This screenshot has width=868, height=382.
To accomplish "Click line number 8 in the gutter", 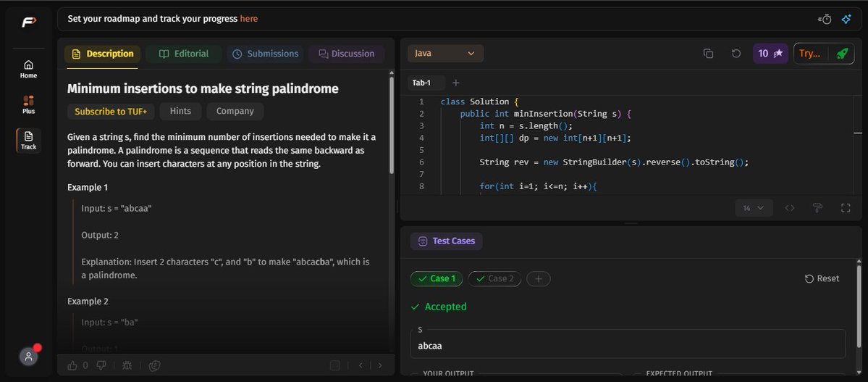I will coord(421,186).
